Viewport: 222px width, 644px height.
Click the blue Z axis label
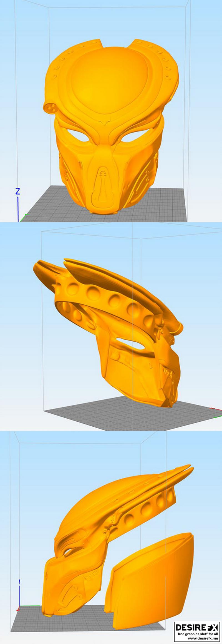(x=18, y=191)
